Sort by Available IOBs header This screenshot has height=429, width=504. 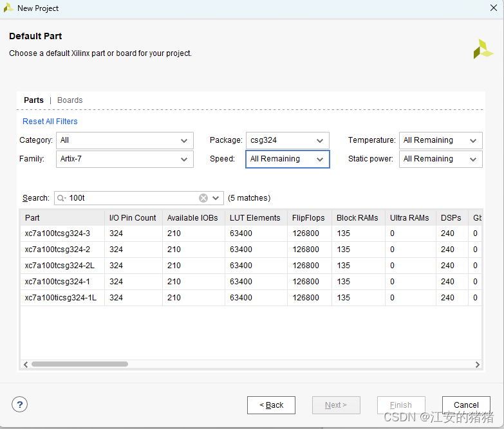tap(194, 217)
